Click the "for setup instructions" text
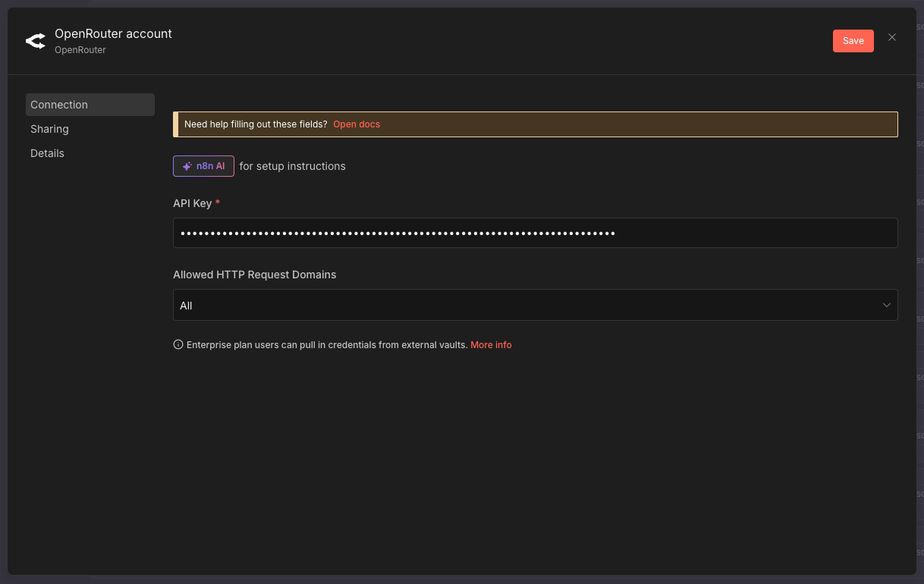The width and height of the screenshot is (924, 584). tap(292, 166)
